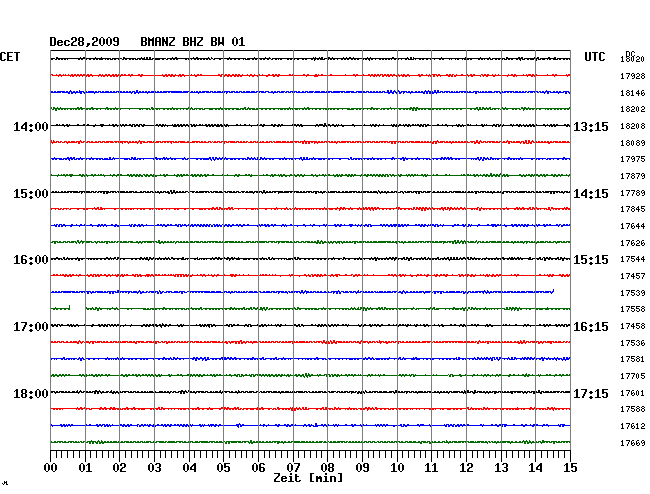The width and height of the screenshot is (650, 494).
Task: Click minute tick label "07" on time axis
Action: 293,468
